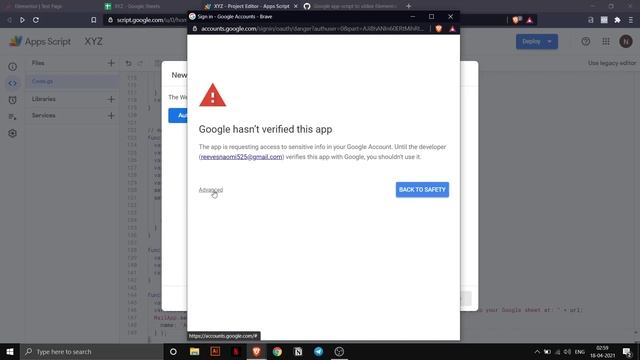The image size is (640, 360).
Task: Open the Google apps grid icon
Action: pyautogui.click(x=606, y=41)
